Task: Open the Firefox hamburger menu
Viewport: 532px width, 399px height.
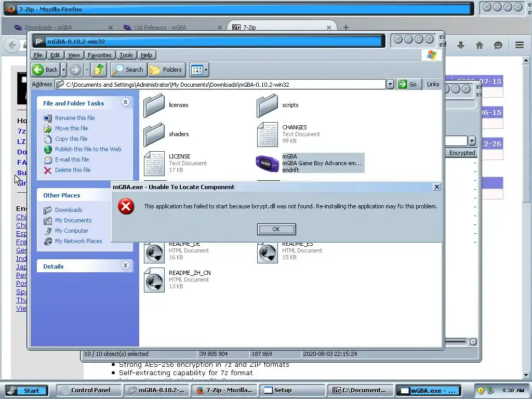Action: pos(520,45)
